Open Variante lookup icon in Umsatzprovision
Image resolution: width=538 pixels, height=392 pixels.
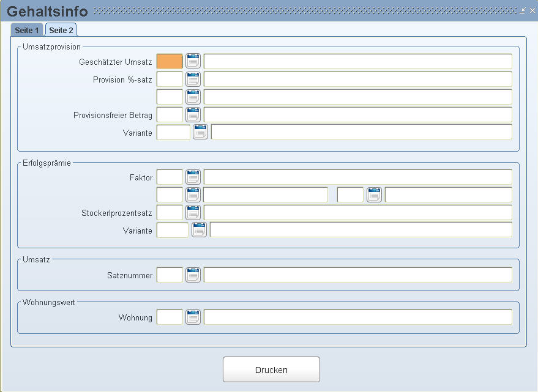click(x=200, y=132)
